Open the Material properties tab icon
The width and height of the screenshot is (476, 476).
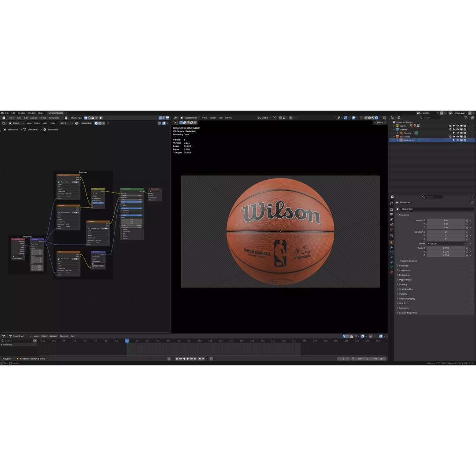click(391, 272)
